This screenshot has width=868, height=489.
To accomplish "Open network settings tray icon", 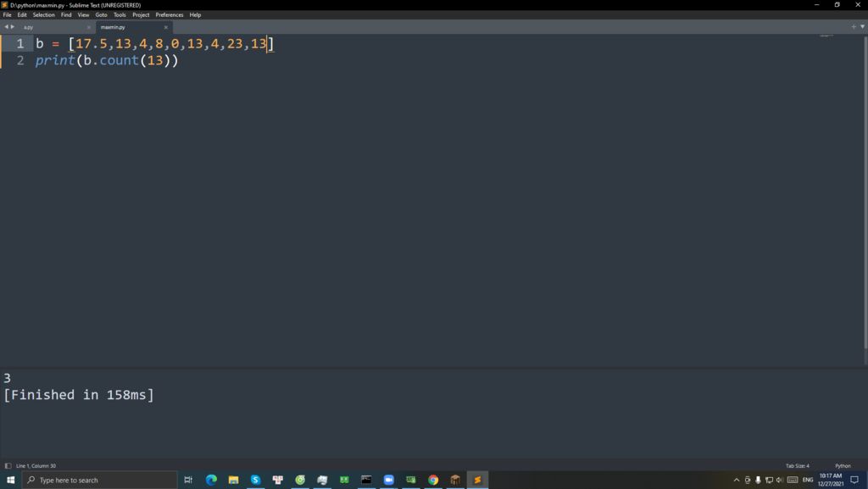I will (x=769, y=480).
